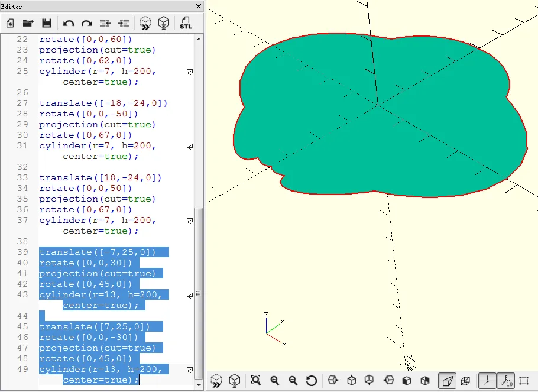Viewport: 538px width, 392px height.
Task: Click the New file icon in Editor toolbar
Action: coord(10,23)
